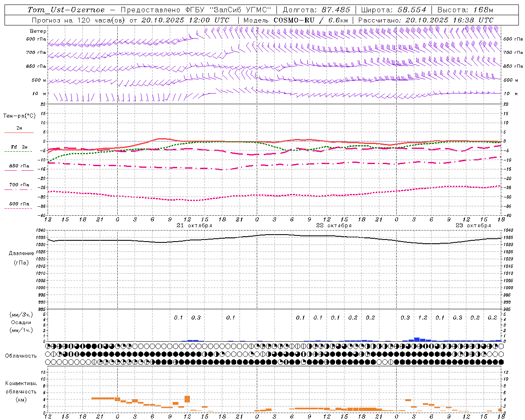The image size is (525, 420).
Task: Select forecast start time 20.10.2025 12:00 UTC
Action: [185, 20]
